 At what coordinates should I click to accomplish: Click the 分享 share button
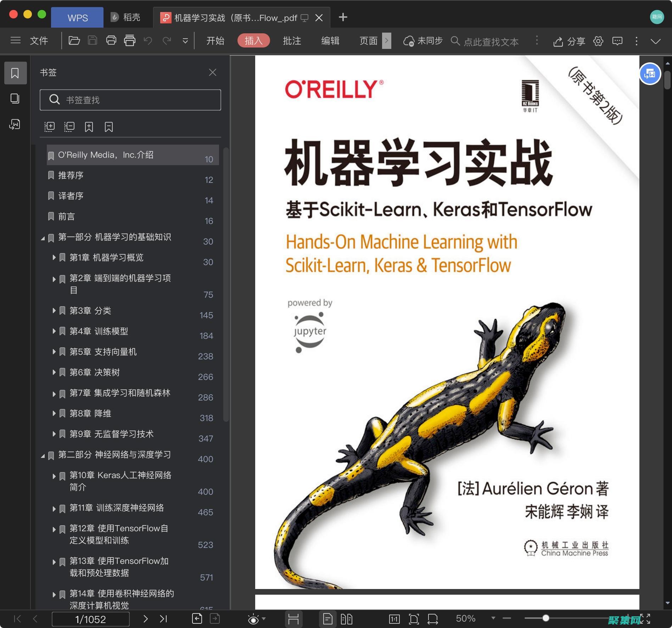pyautogui.click(x=569, y=41)
